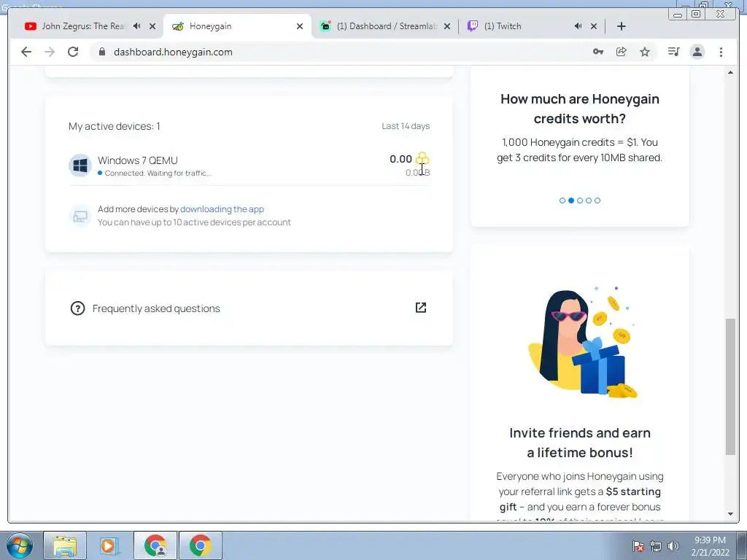This screenshot has width=747, height=560.
Task: Click the address bar URL
Action: (x=173, y=52)
